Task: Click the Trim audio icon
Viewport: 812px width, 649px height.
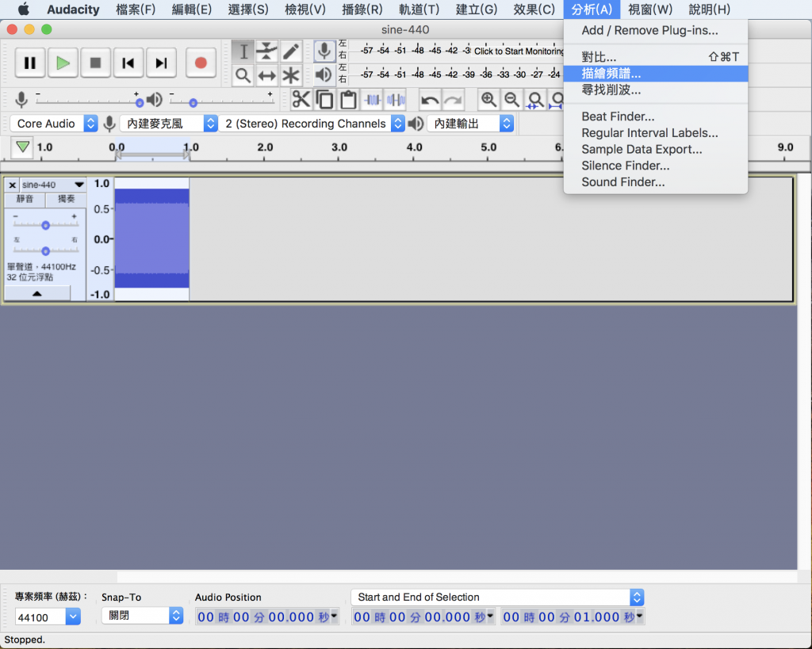Action: pos(373,99)
